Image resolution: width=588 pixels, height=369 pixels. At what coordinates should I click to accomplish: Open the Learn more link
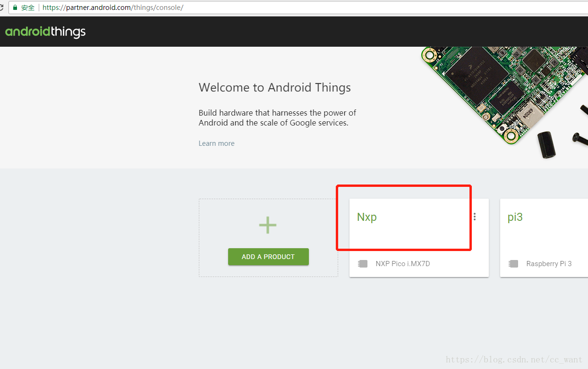[x=216, y=143]
